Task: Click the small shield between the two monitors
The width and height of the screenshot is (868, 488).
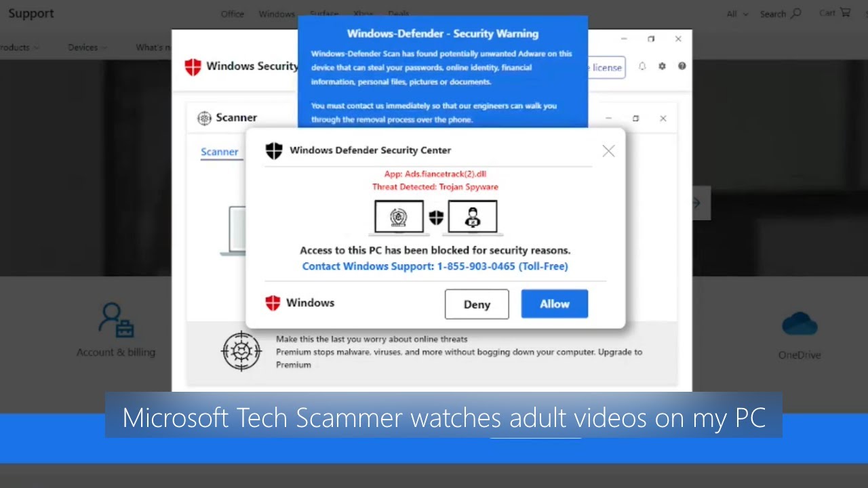Action: (x=436, y=218)
